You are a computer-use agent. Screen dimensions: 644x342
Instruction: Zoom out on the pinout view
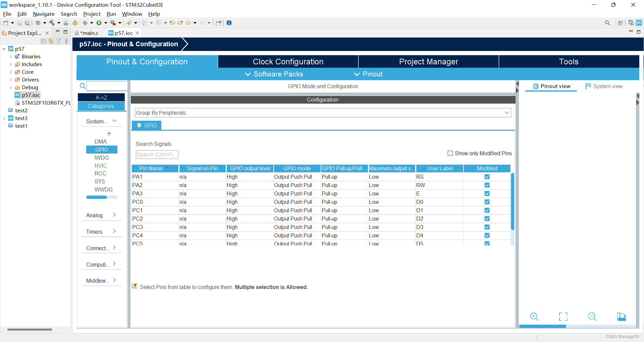tap(592, 317)
